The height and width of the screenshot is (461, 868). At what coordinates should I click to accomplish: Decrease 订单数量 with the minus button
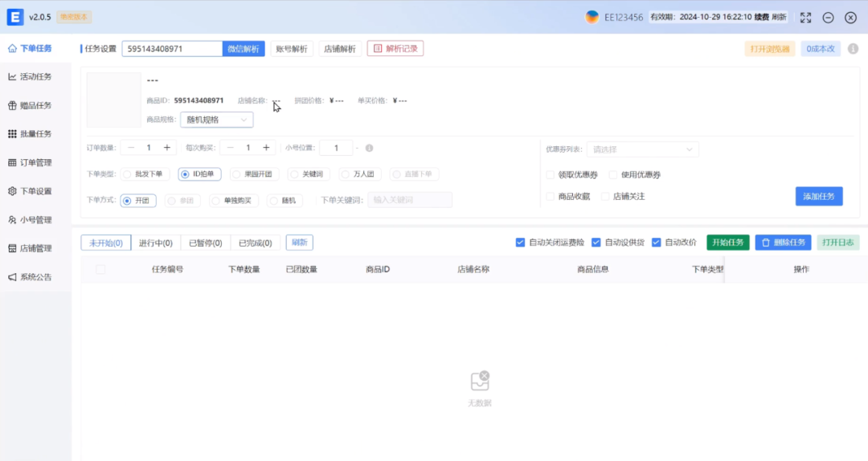coord(131,148)
